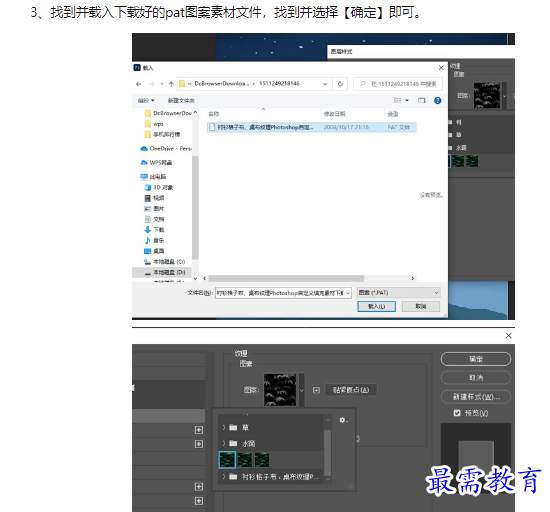Open the blue help icon in Load dialog

(x=437, y=100)
